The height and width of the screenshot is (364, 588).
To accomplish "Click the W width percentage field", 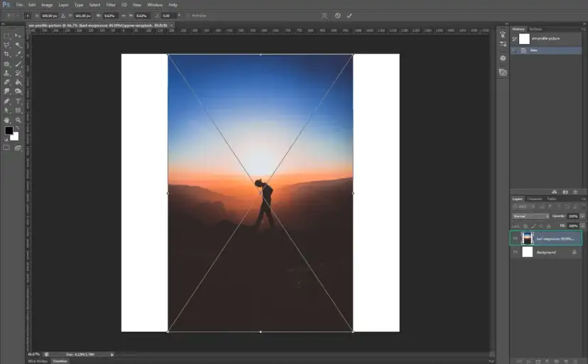I will tap(109, 15).
